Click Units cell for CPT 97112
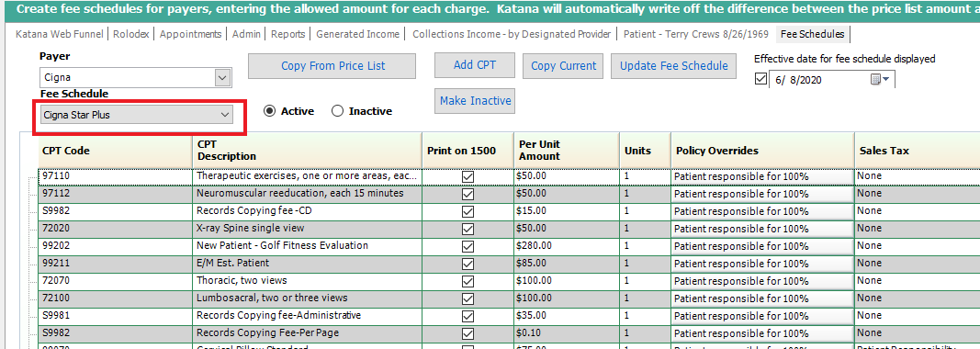The height and width of the screenshot is (349, 980). click(x=645, y=195)
